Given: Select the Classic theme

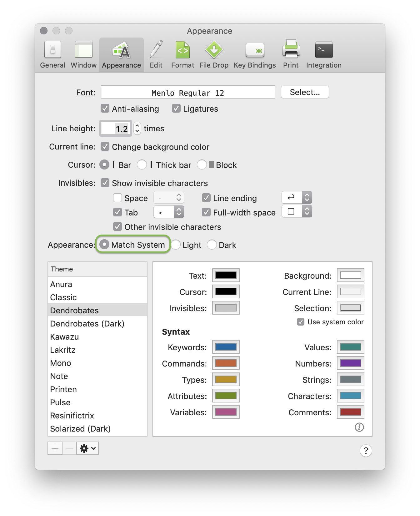Looking at the screenshot, I should [x=97, y=297].
